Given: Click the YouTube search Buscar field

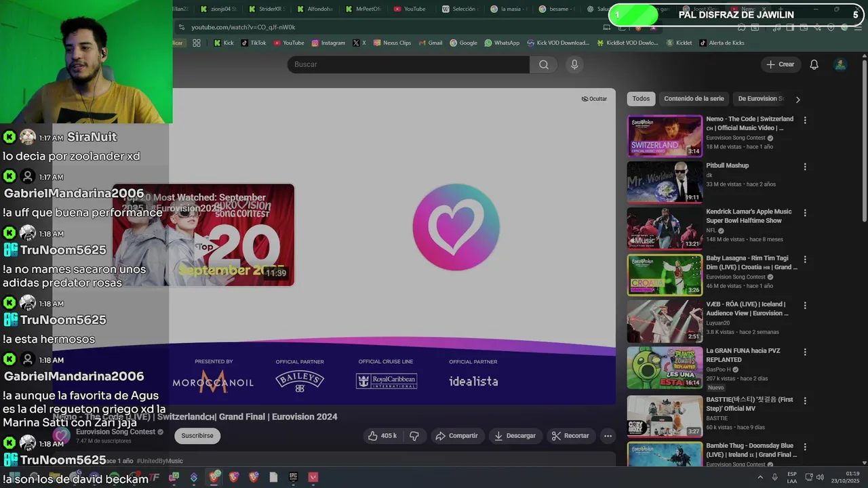Looking at the screenshot, I should [x=408, y=64].
